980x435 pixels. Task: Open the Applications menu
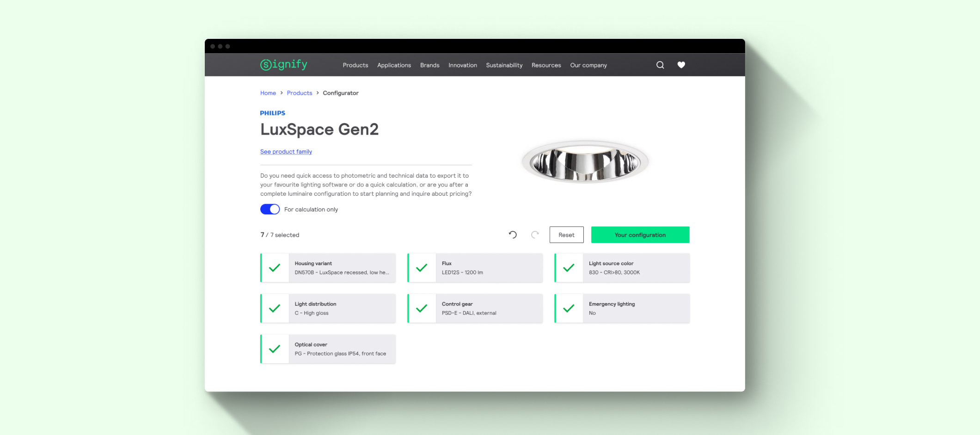point(393,65)
